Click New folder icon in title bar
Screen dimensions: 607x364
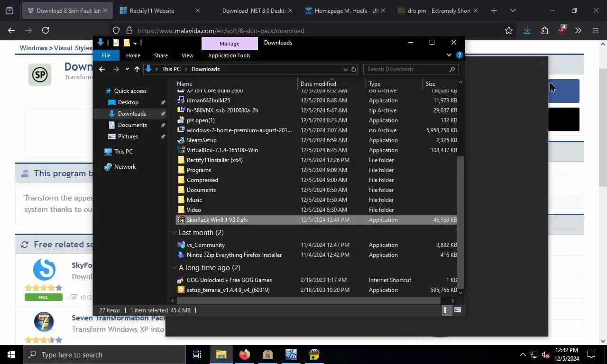pyautogui.click(x=127, y=43)
